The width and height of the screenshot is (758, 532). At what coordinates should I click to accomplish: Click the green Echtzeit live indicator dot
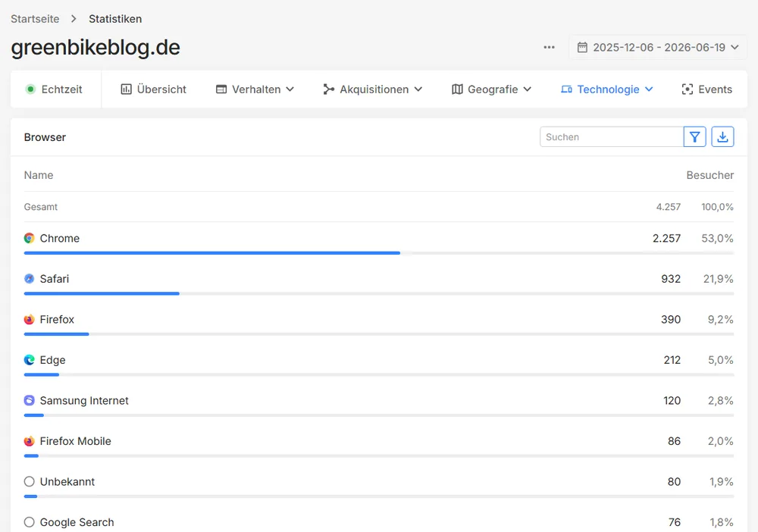[30, 89]
